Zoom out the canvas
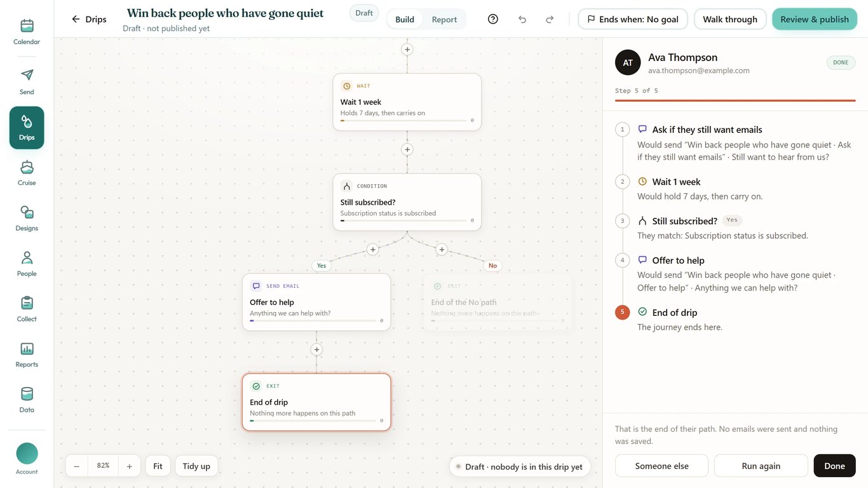The width and height of the screenshot is (868, 488). point(76,466)
